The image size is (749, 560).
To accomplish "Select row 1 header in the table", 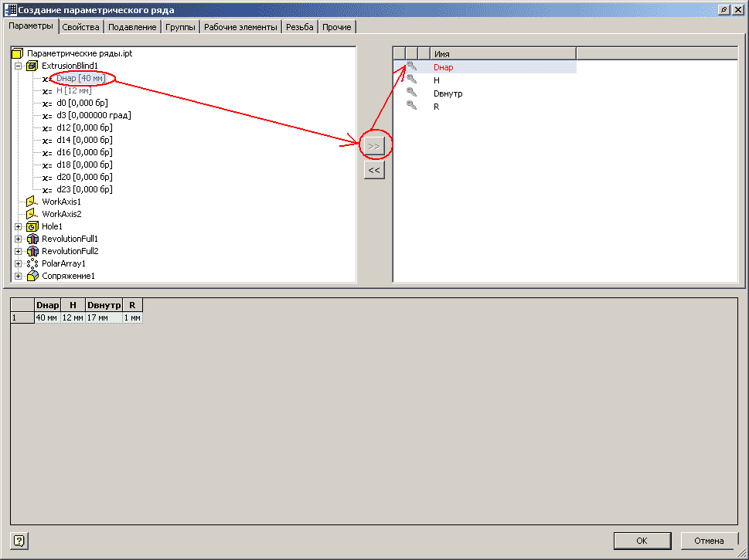I will point(22,317).
